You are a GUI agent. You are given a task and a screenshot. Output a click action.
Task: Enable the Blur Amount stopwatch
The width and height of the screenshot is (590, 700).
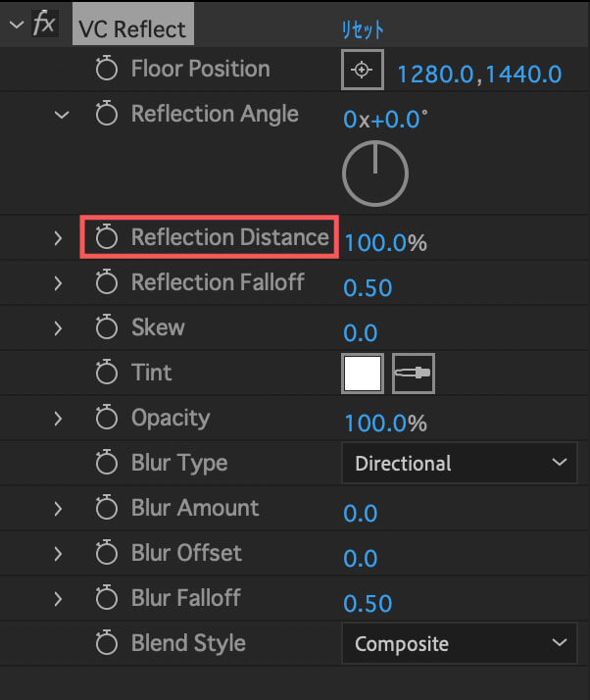(106, 508)
